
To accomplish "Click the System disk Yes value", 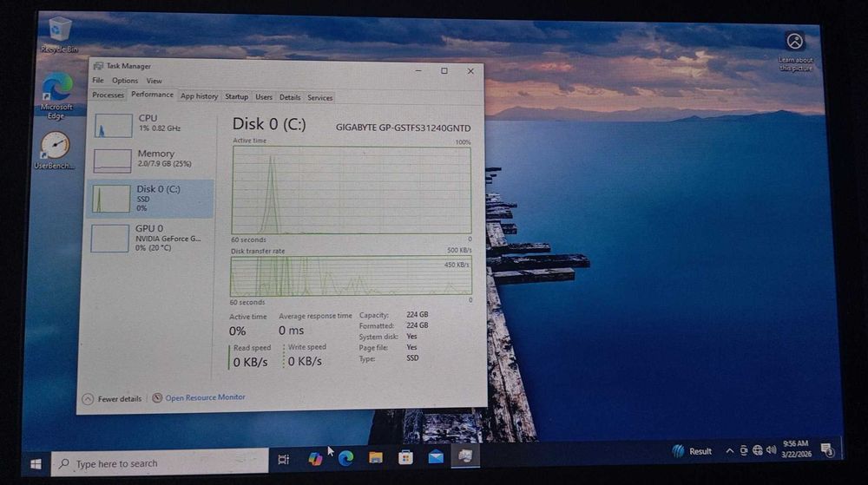I will (x=411, y=337).
